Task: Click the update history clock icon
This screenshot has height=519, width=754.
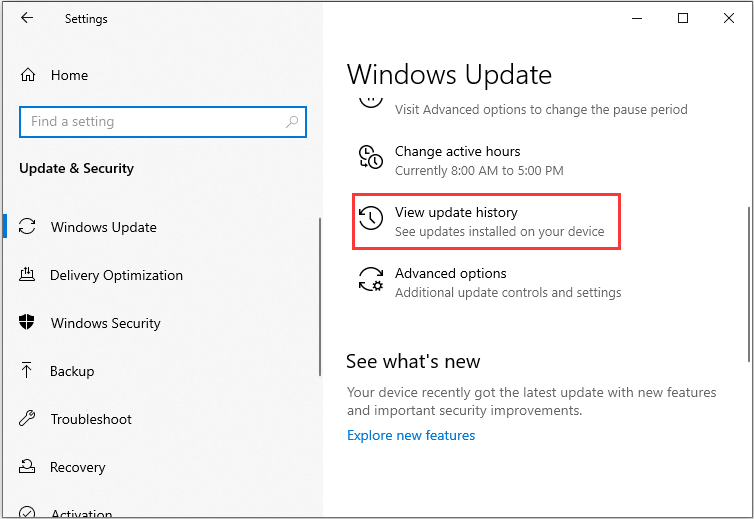Action: point(370,219)
